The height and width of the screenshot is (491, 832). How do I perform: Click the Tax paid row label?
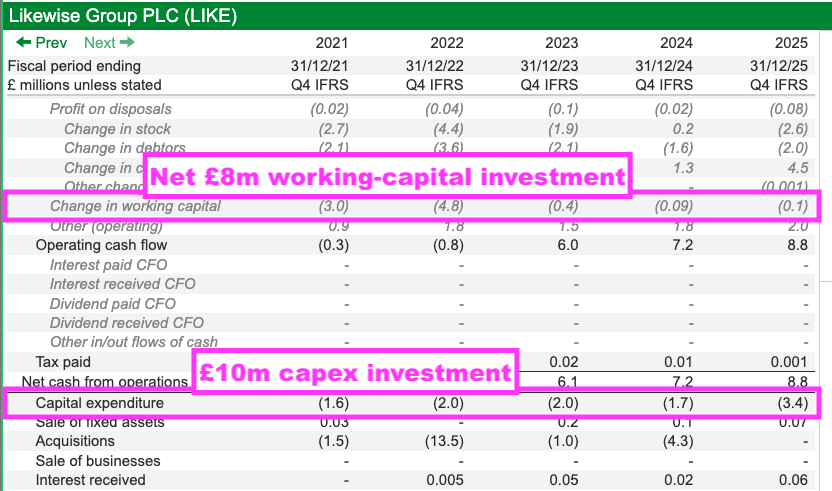tap(63, 362)
